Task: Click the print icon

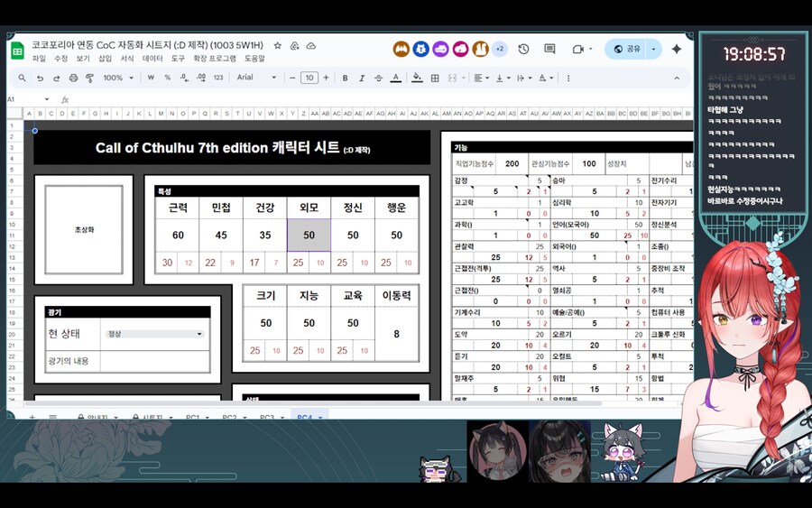Action: point(73,78)
